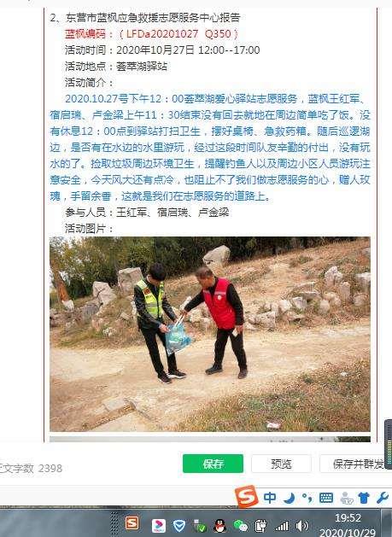This screenshot has height=537, width=392.
Task: Click the volume speaker tray icon
Action: pyautogui.click(x=301, y=525)
